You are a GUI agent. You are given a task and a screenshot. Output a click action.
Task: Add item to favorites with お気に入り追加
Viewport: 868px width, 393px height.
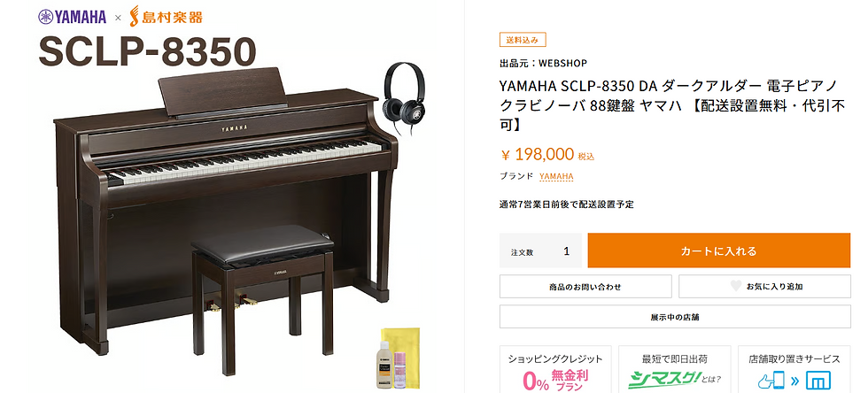(764, 287)
